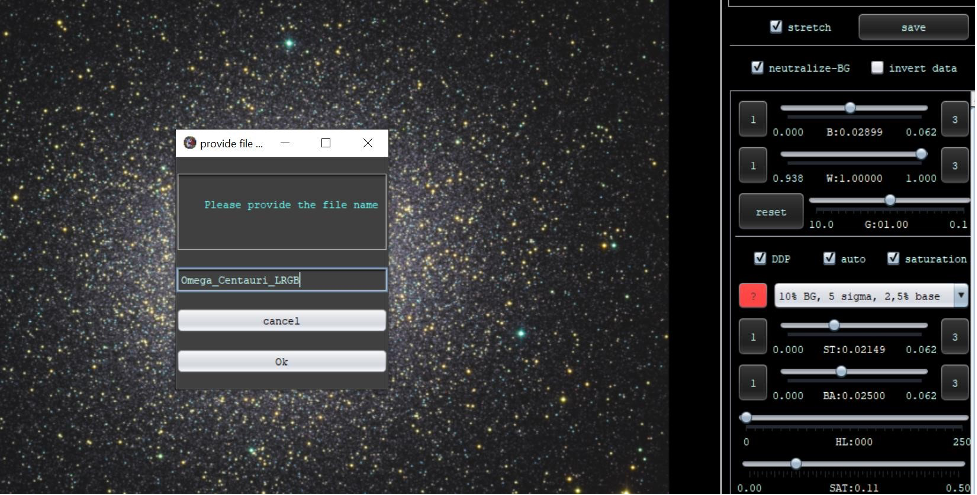977x495 pixels.
Task: Click the SAT:0.11 value label
Action: [x=854, y=488]
